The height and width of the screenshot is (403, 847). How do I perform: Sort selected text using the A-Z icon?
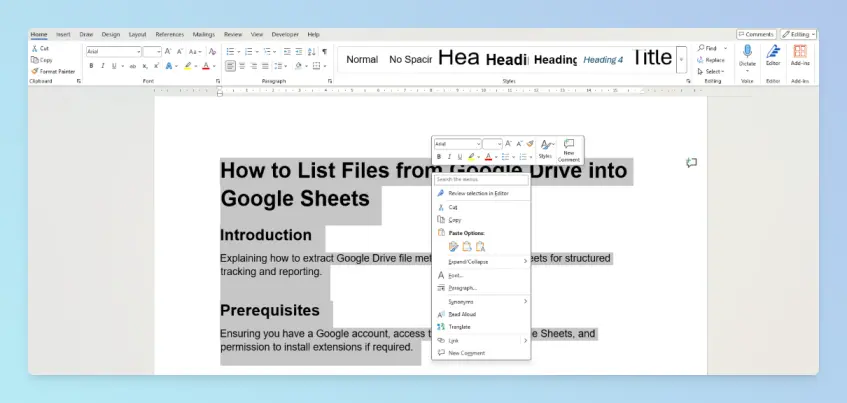[312, 52]
